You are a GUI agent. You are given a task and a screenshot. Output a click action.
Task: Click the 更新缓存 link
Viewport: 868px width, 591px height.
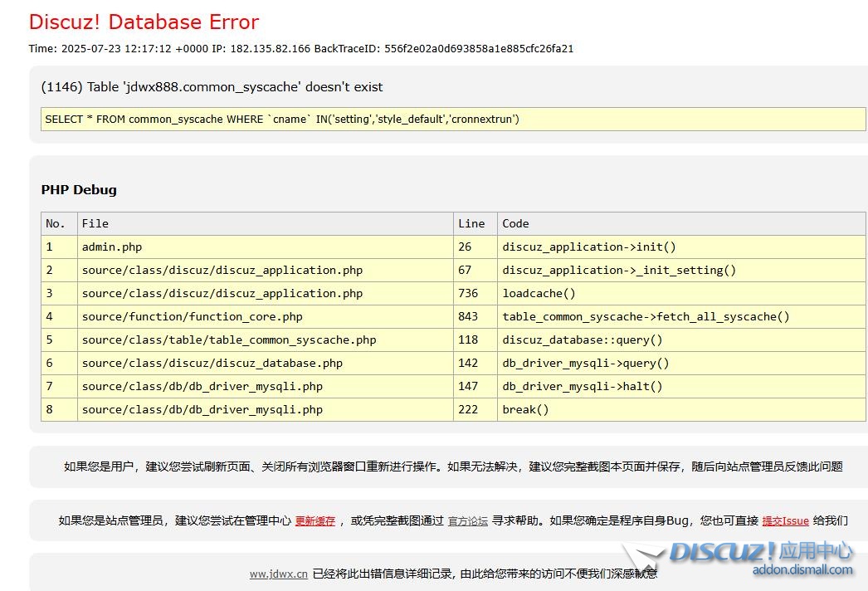tap(315, 521)
